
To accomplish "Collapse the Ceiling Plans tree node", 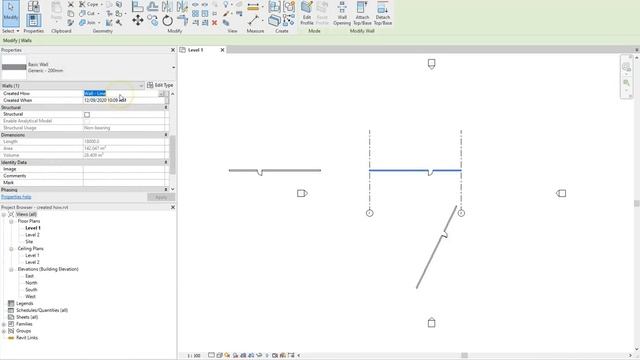I will pos(11,249).
